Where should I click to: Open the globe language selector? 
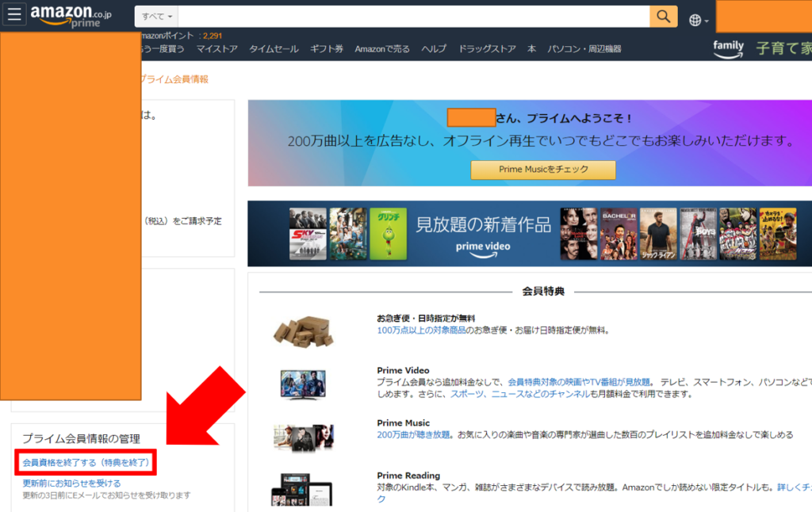point(698,20)
